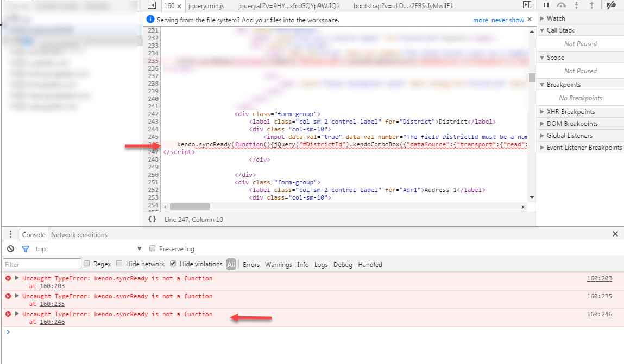Toggle the console filter icon
624x364 pixels.
click(x=26, y=249)
